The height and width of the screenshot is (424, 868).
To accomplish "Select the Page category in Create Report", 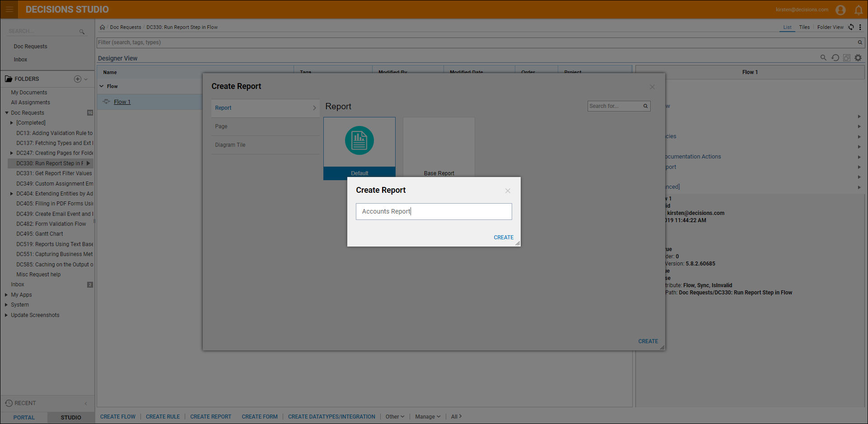I will pyautogui.click(x=266, y=126).
